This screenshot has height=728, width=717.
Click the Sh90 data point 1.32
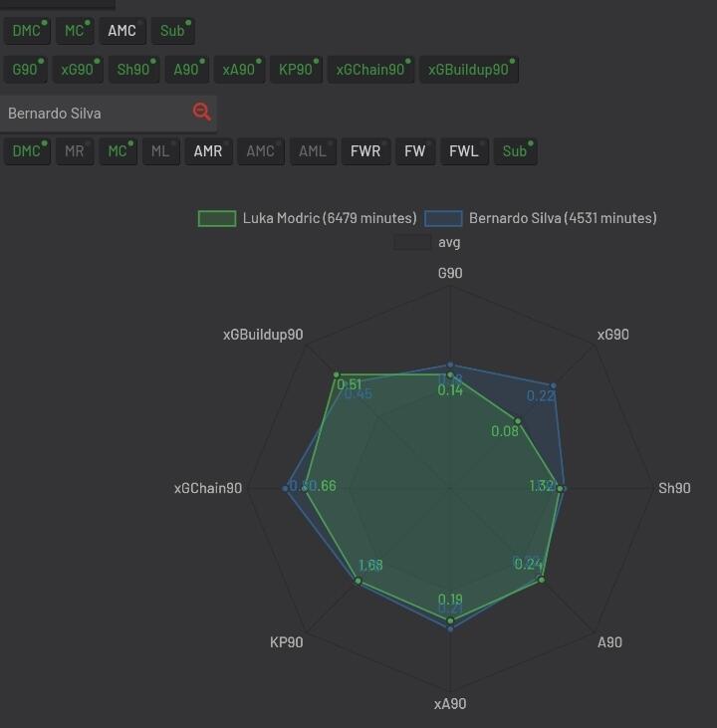560,488
